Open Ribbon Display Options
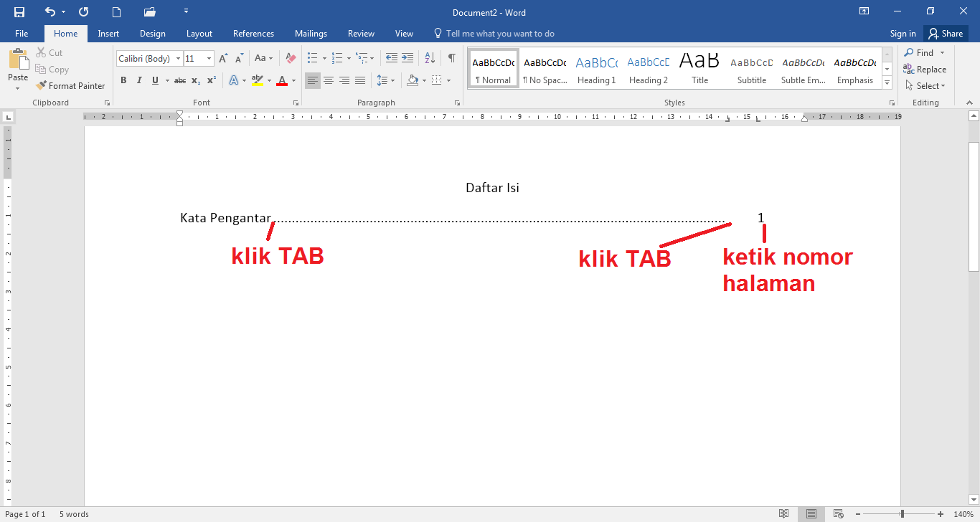The height and width of the screenshot is (522, 980). (x=864, y=11)
